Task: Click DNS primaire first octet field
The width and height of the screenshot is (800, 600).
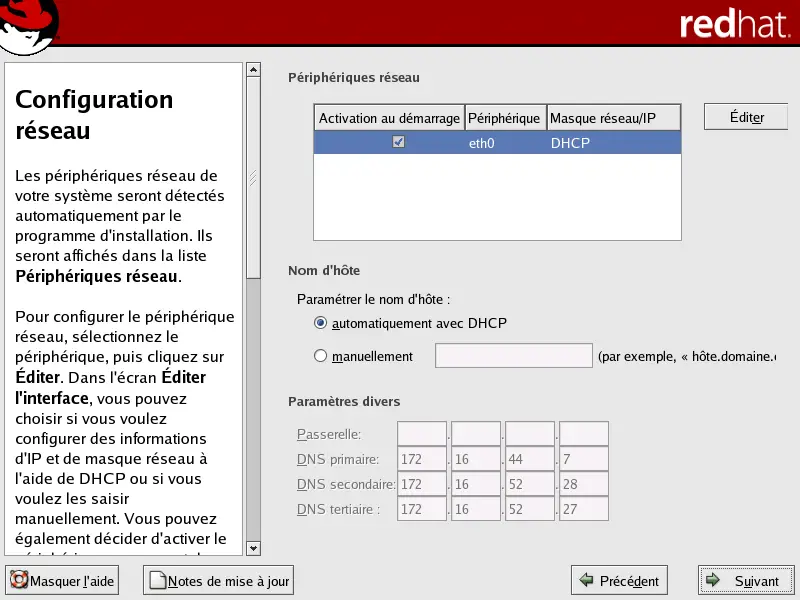Action: tap(422, 459)
